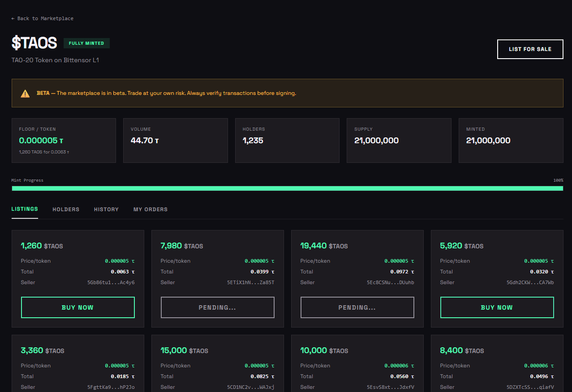Select total 0.0496 τ value
572x392 pixels.
(542, 377)
